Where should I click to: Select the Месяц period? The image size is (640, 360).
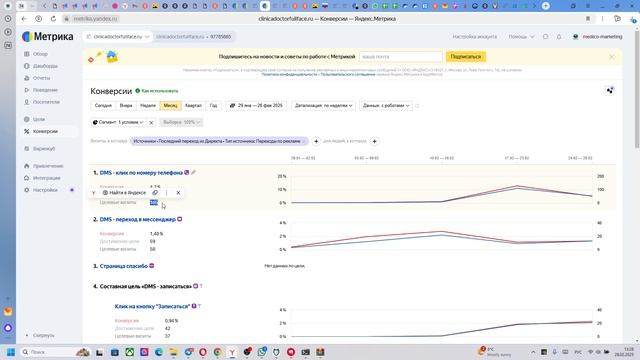point(170,105)
